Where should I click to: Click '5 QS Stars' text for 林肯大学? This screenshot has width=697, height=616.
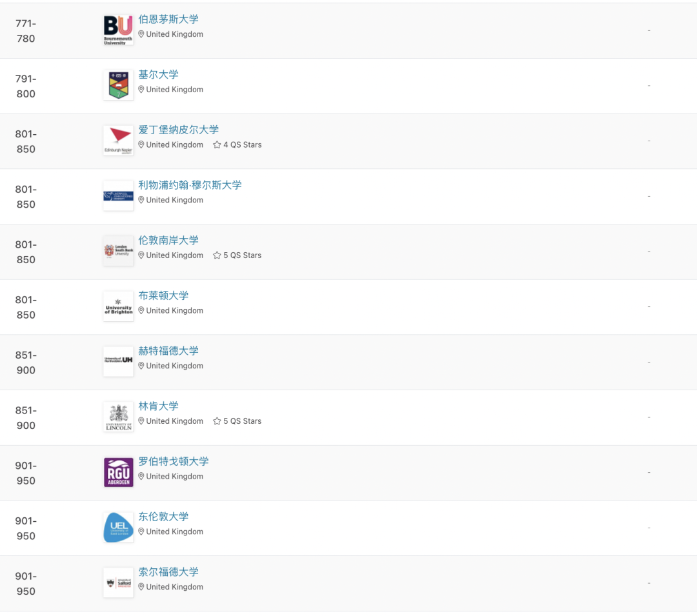click(242, 421)
